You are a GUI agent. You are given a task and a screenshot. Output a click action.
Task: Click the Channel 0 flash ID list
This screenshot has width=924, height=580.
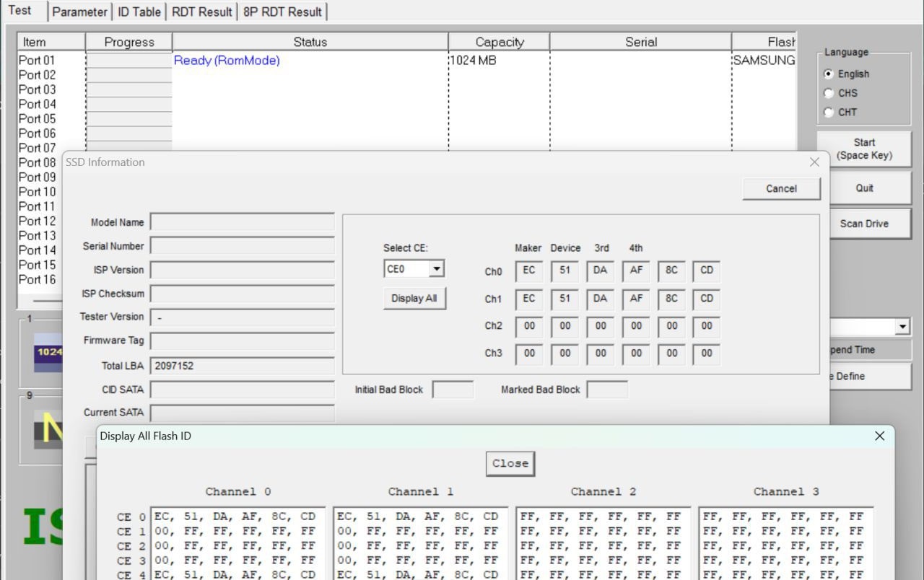click(237, 543)
